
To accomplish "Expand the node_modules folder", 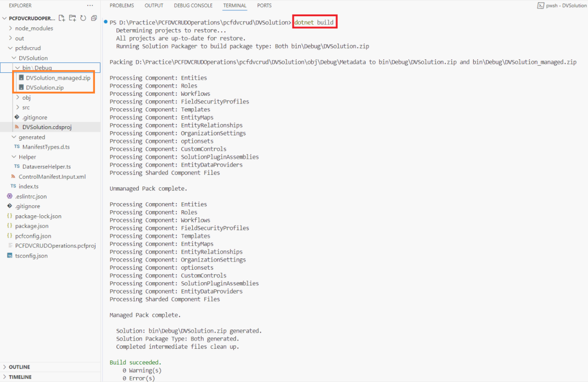I will (34, 28).
